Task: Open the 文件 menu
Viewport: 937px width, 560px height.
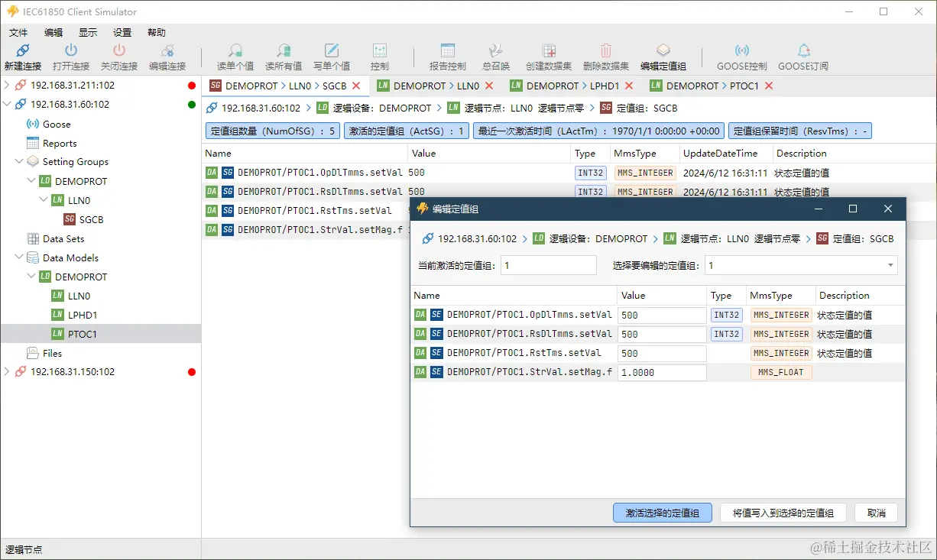Action: [x=18, y=32]
